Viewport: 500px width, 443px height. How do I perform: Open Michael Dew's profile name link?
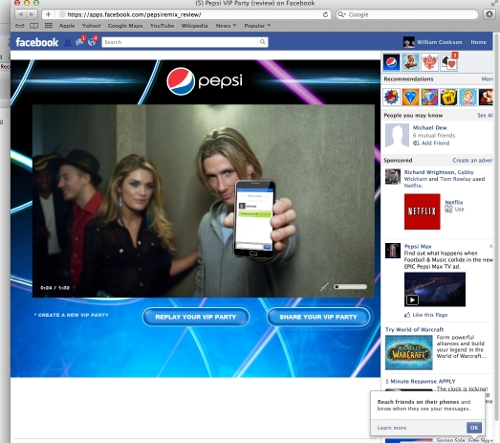click(430, 128)
